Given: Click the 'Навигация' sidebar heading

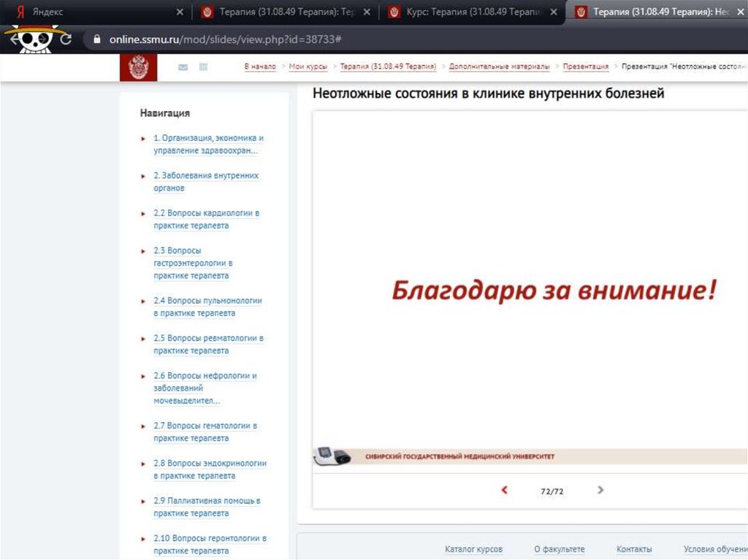Looking at the screenshot, I should 164,113.
